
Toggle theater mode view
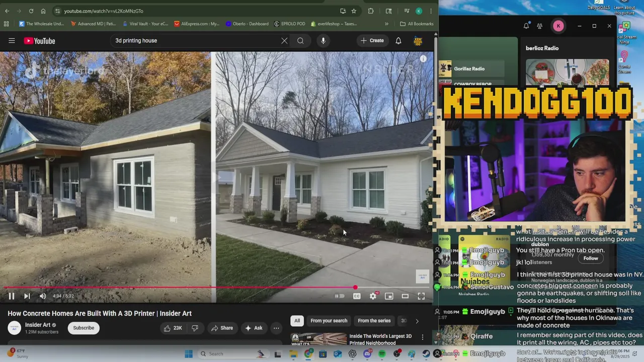[405, 296]
